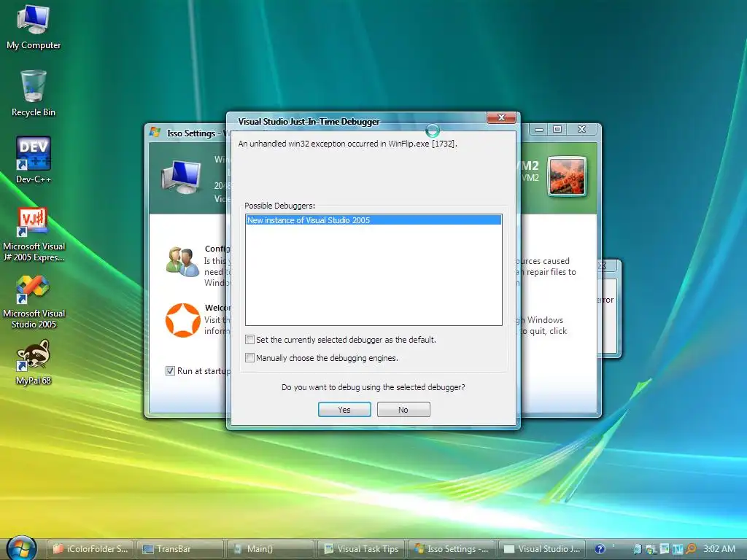747x560 pixels.
Task: Open the Recycle Bin icon
Action: pos(34,93)
